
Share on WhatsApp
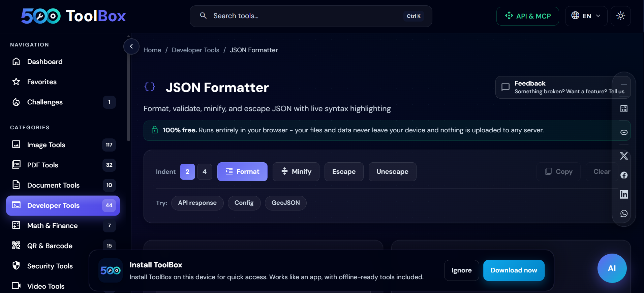click(624, 214)
